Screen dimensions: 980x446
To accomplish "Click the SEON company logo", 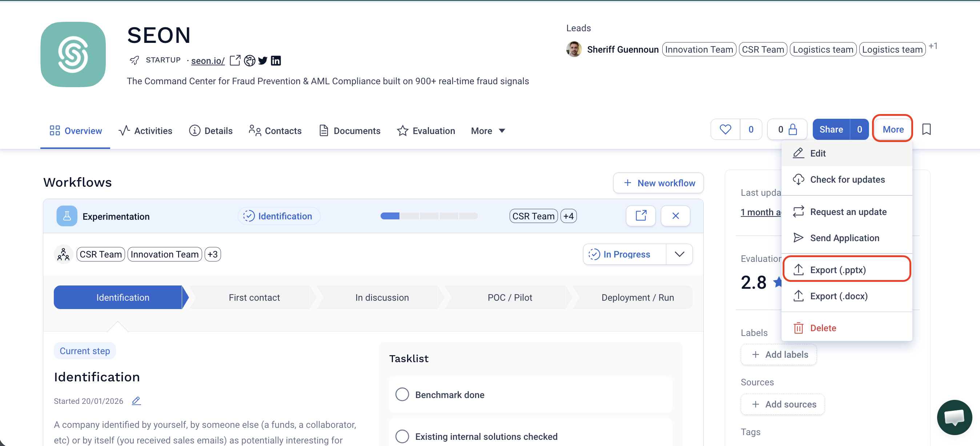I will point(73,54).
